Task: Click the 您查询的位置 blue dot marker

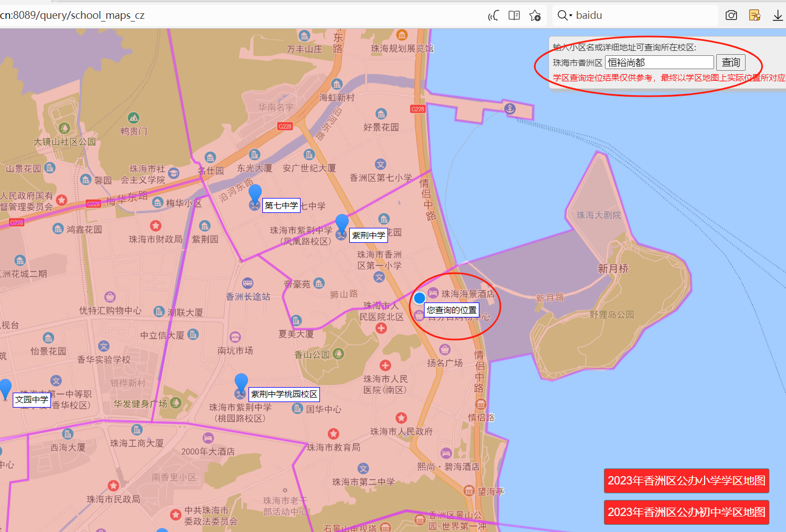Action: 419,298
